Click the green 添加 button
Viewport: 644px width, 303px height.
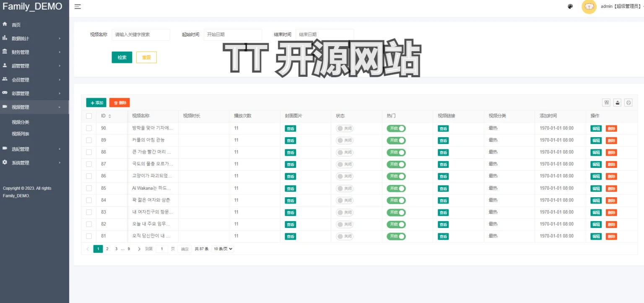(96, 103)
